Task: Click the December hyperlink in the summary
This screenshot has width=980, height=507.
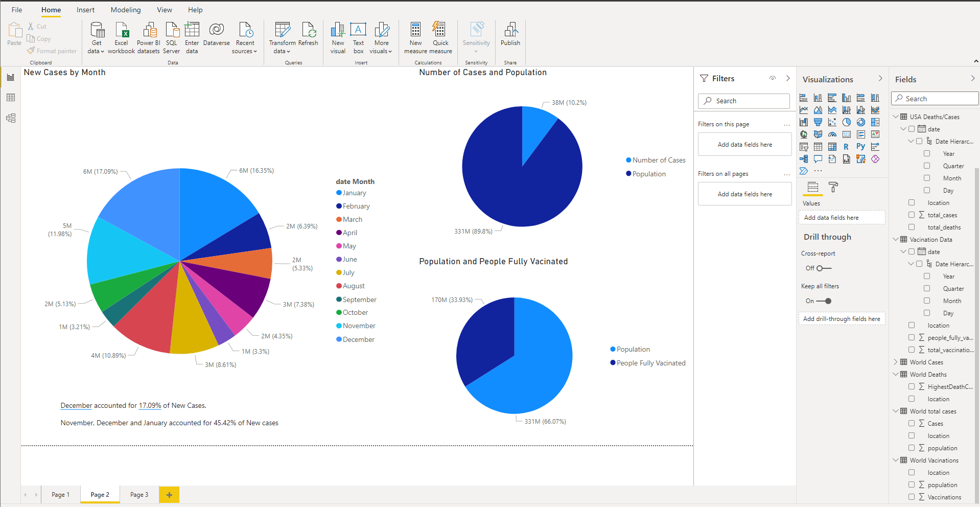Action: [x=76, y=405]
